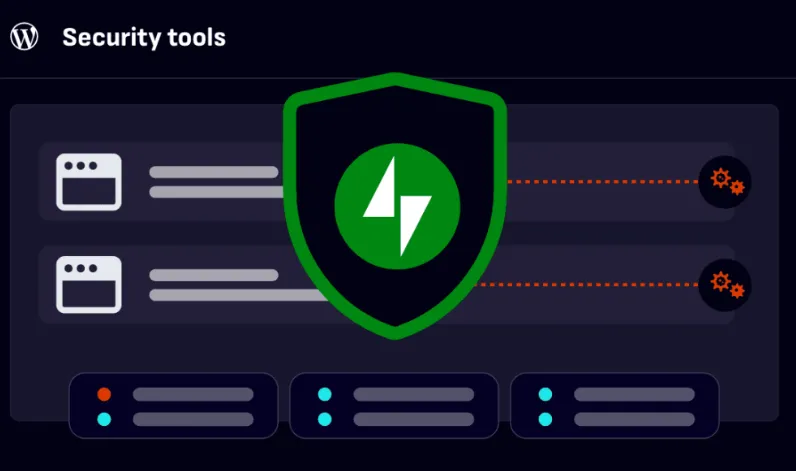Toggle the orange dot in the left card
This screenshot has height=471, width=796.
[x=104, y=394]
